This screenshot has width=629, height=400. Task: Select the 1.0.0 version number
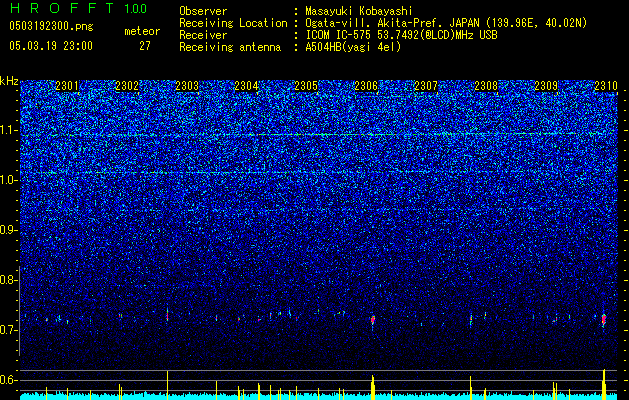click(x=136, y=8)
